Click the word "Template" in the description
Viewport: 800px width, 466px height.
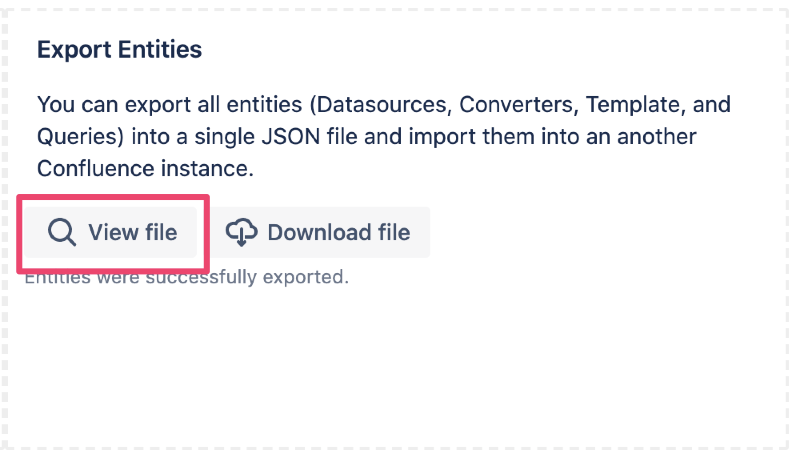[633, 104]
